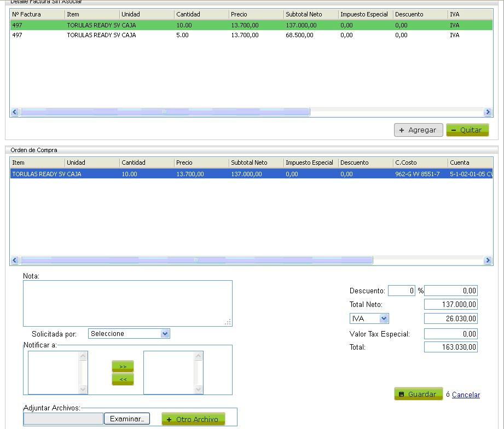504x429 pixels.
Task: Open the Solicitada por dropdown
Action: (129, 334)
